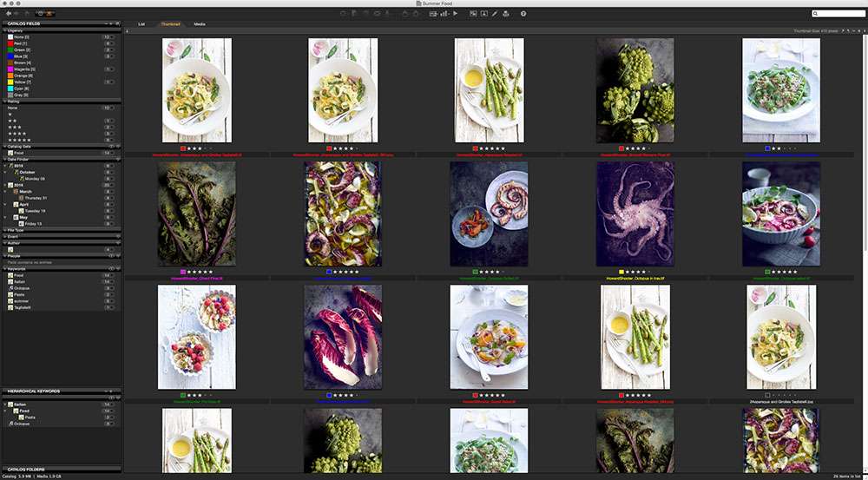The height and width of the screenshot is (480, 868).
Task: Collapse the Urgency section
Action: tap(4, 30)
